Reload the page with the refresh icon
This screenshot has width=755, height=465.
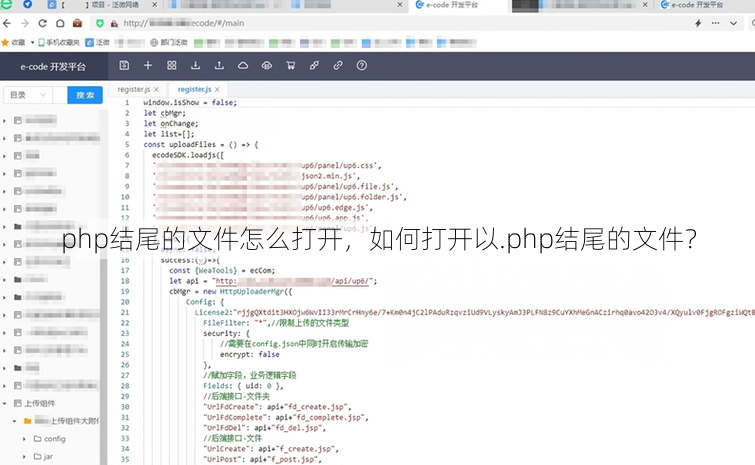click(x=42, y=23)
